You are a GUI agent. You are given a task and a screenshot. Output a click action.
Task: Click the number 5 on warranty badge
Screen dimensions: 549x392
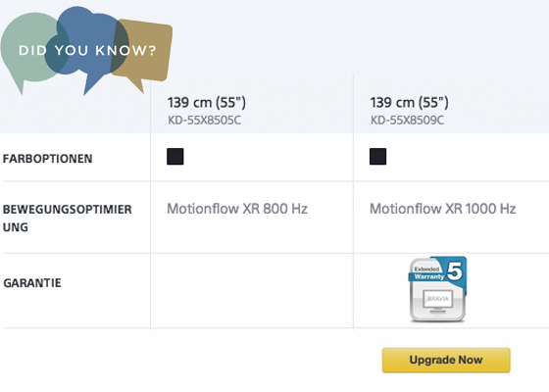pos(455,270)
